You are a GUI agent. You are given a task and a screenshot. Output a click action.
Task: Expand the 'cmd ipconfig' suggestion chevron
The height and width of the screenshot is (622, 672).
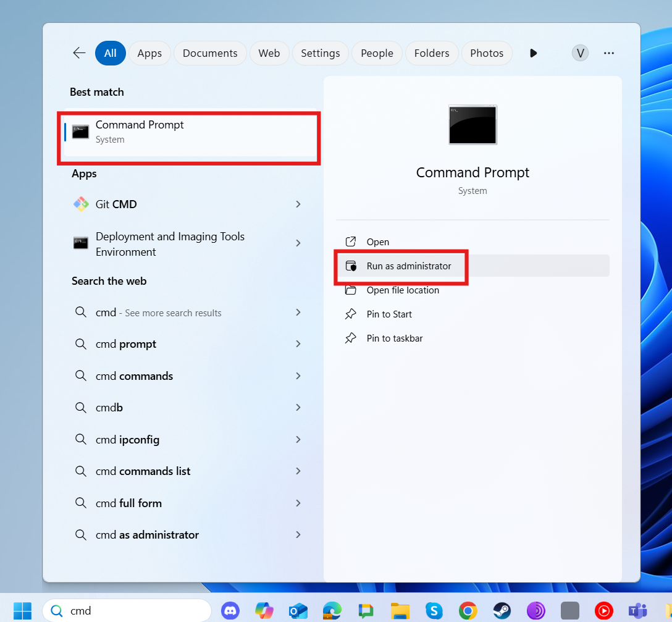click(x=298, y=439)
